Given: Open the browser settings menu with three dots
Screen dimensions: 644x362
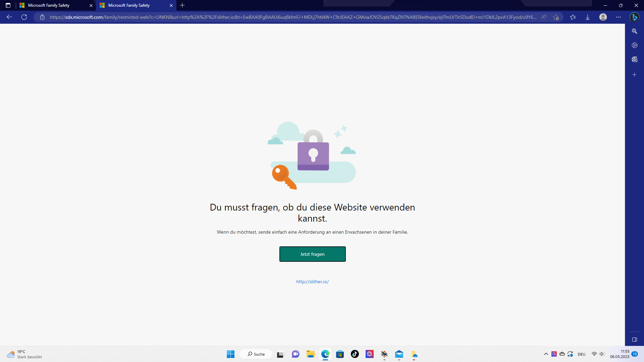Looking at the screenshot, I should [x=619, y=17].
